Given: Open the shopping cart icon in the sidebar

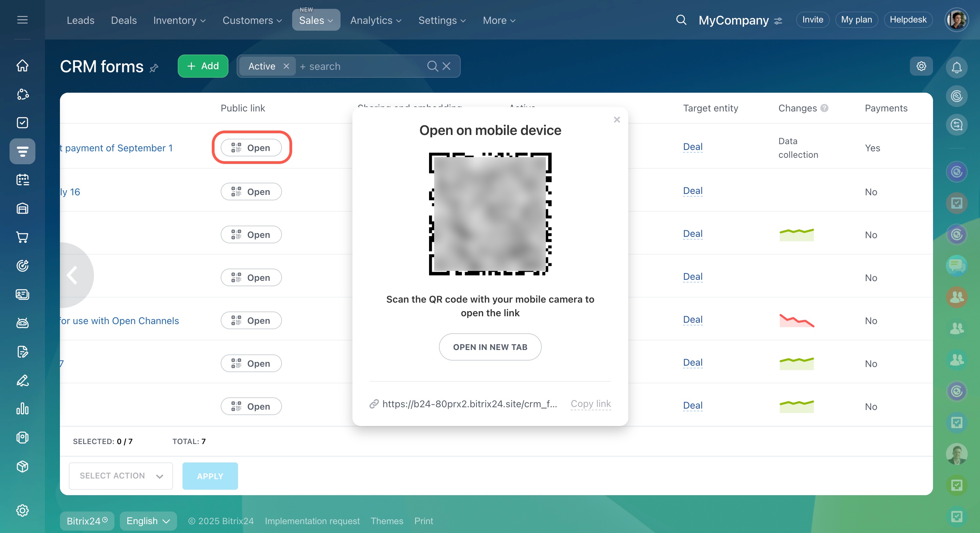Looking at the screenshot, I should pos(22,237).
